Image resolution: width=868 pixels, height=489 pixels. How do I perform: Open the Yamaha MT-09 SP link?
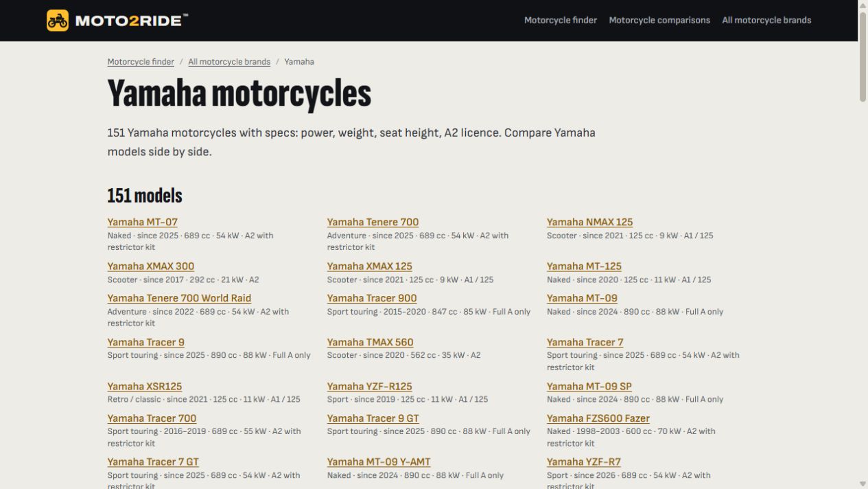click(589, 387)
